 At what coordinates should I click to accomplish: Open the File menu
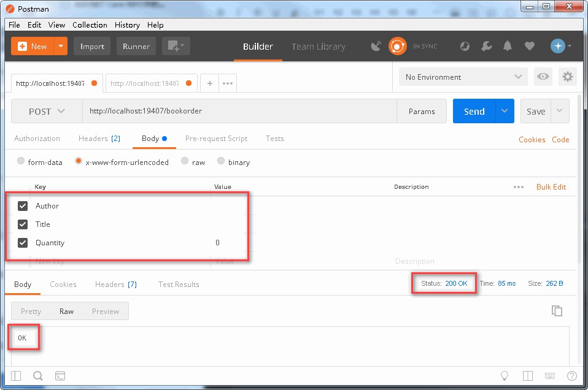point(14,25)
